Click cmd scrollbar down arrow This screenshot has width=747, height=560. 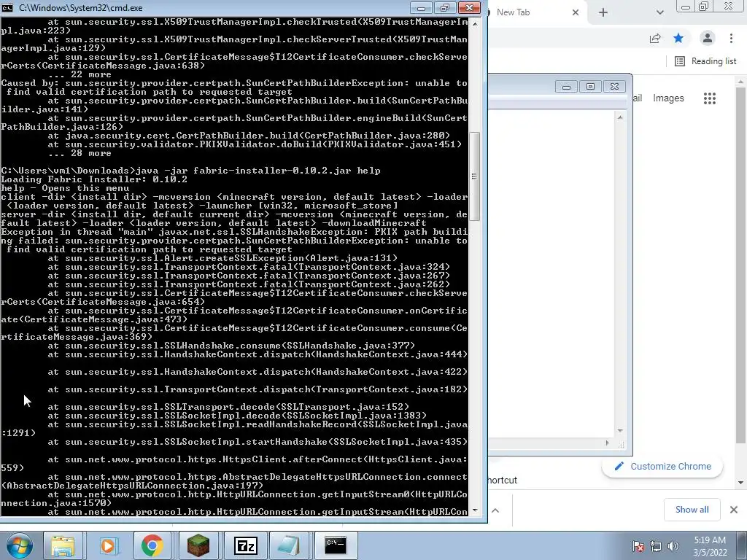[474, 510]
